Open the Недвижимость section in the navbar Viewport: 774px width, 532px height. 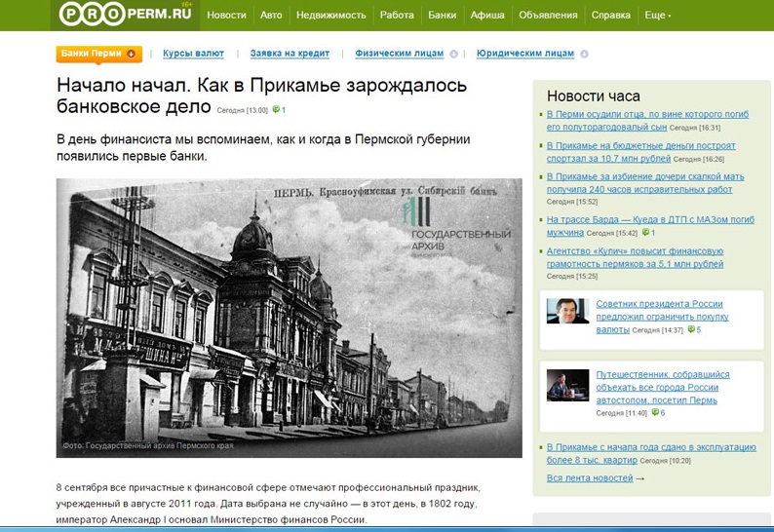(x=330, y=15)
